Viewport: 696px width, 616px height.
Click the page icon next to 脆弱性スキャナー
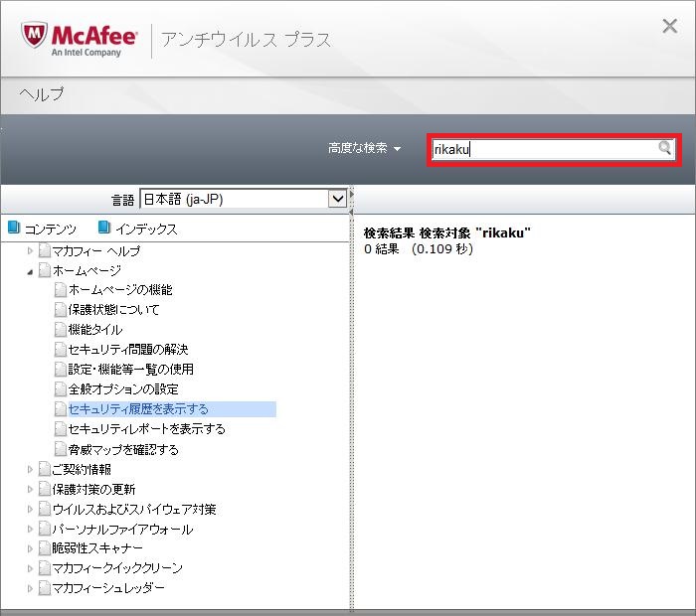pyautogui.click(x=45, y=548)
